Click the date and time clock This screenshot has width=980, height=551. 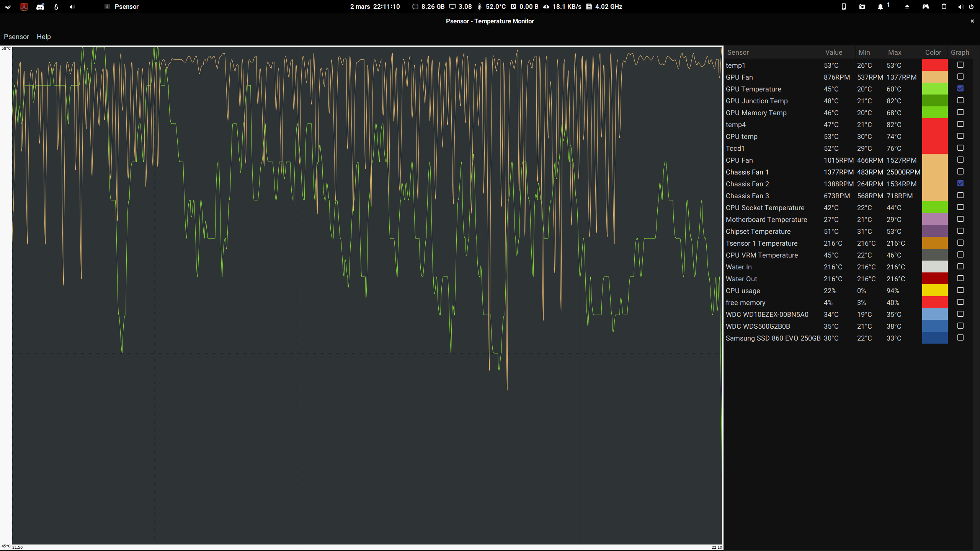(375, 7)
